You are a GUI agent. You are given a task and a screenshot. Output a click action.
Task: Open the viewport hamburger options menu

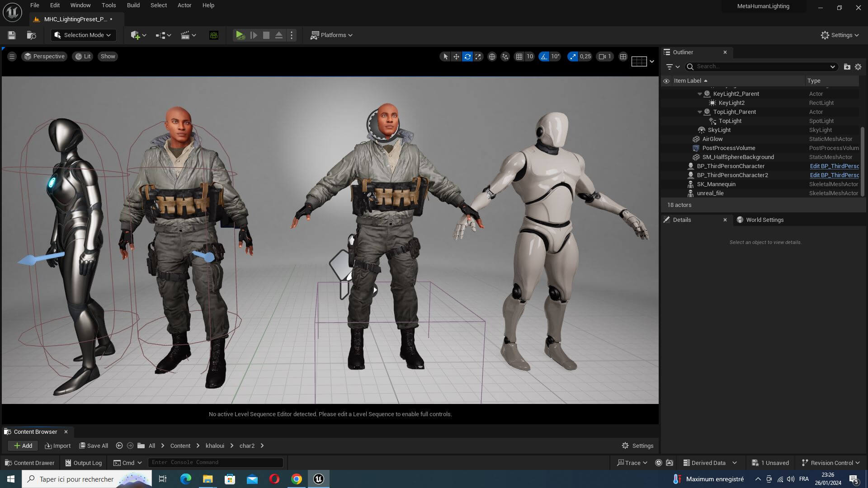12,56
